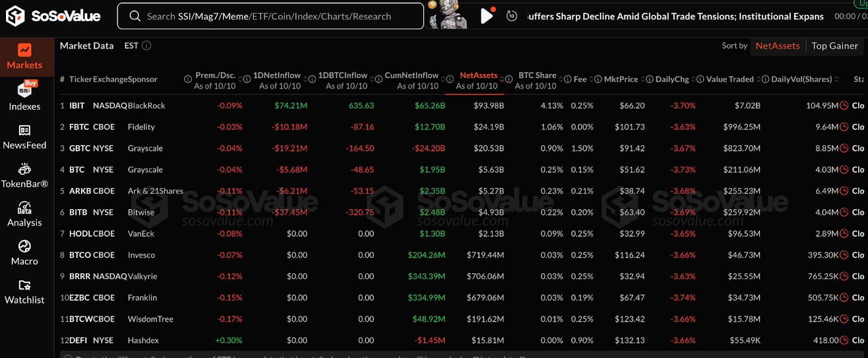Switch sorting to Top Gainer
Image resolution: width=868 pixels, height=358 pixels.
pyautogui.click(x=835, y=46)
